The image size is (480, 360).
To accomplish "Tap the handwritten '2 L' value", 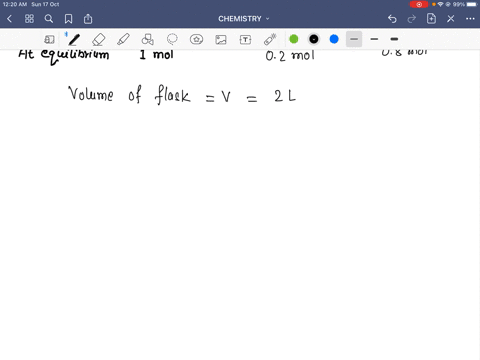I will 285,96.
